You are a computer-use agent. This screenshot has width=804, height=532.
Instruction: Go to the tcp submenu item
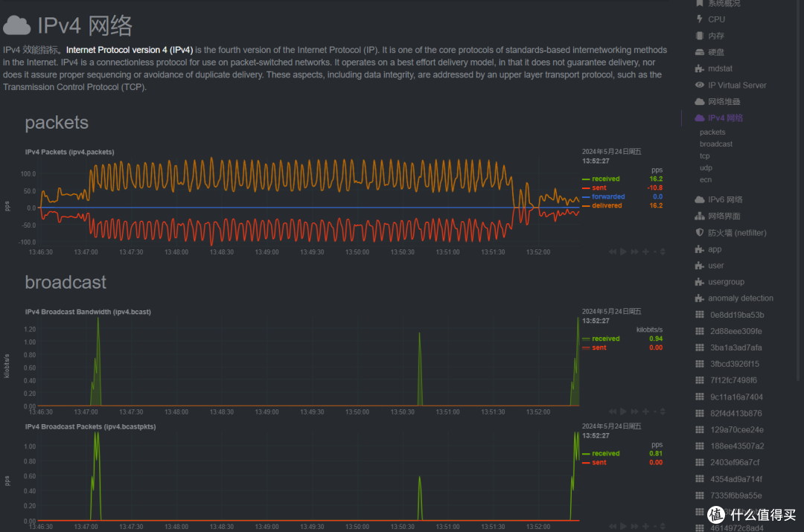click(704, 156)
